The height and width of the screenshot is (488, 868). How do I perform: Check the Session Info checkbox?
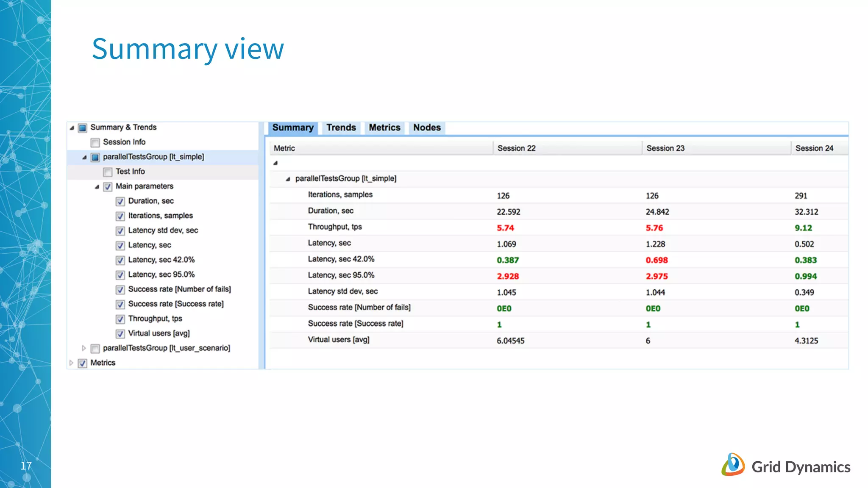pyautogui.click(x=95, y=142)
